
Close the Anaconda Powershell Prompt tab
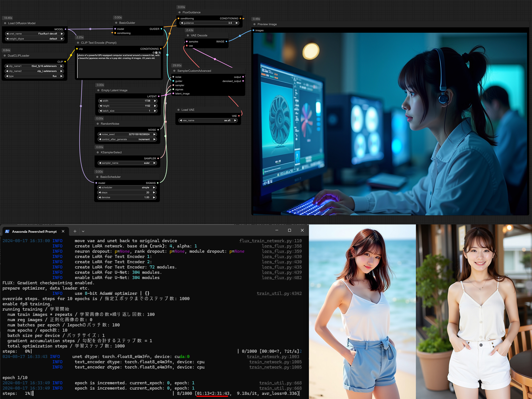click(63, 231)
